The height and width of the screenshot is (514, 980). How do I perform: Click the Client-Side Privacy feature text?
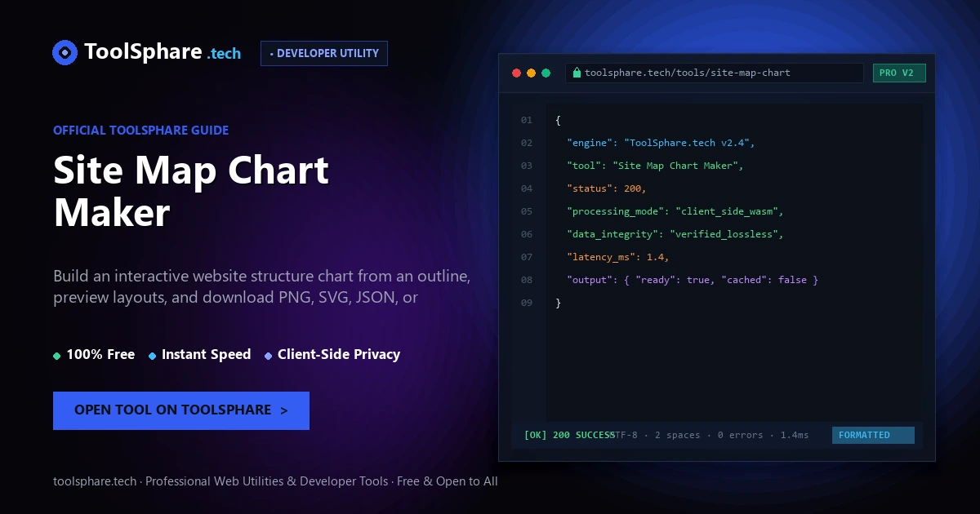tap(339, 354)
